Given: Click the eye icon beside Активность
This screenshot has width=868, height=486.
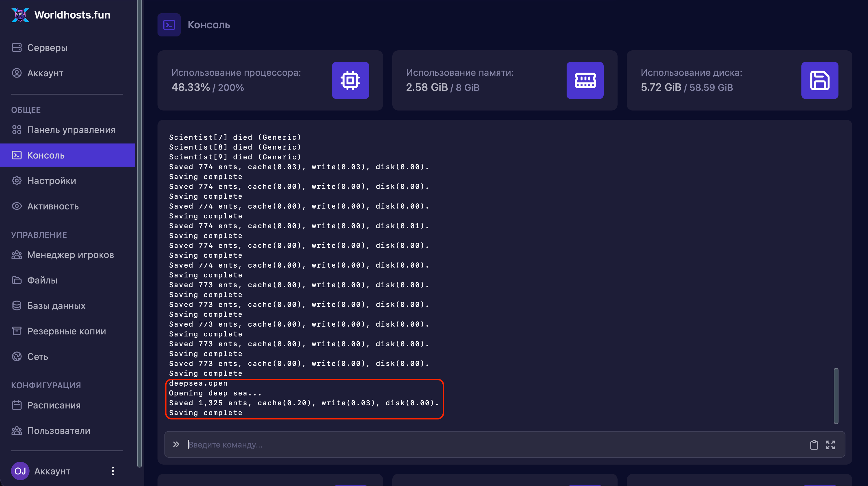Looking at the screenshot, I should tap(17, 206).
